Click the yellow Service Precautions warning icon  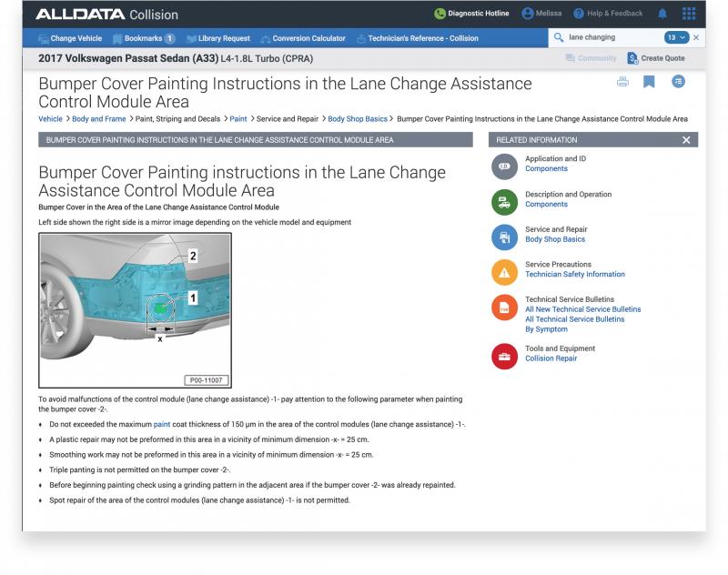tap(504, 272)
